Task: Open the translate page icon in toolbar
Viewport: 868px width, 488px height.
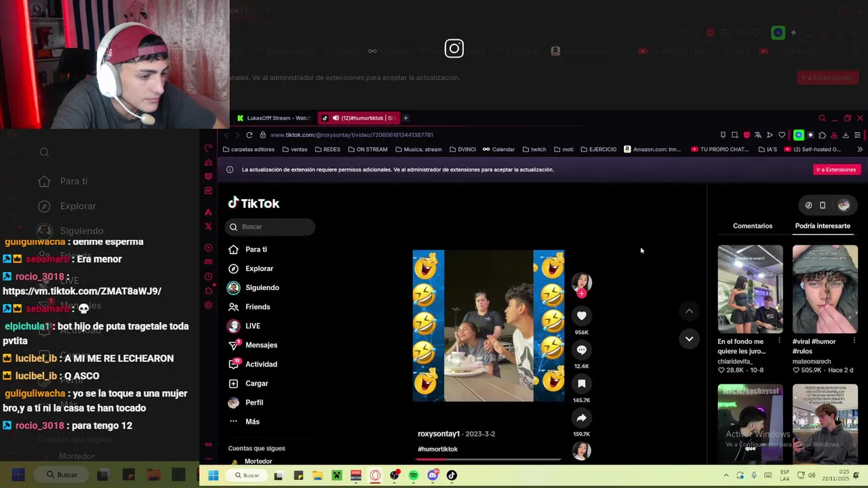Action: [758, 135]
